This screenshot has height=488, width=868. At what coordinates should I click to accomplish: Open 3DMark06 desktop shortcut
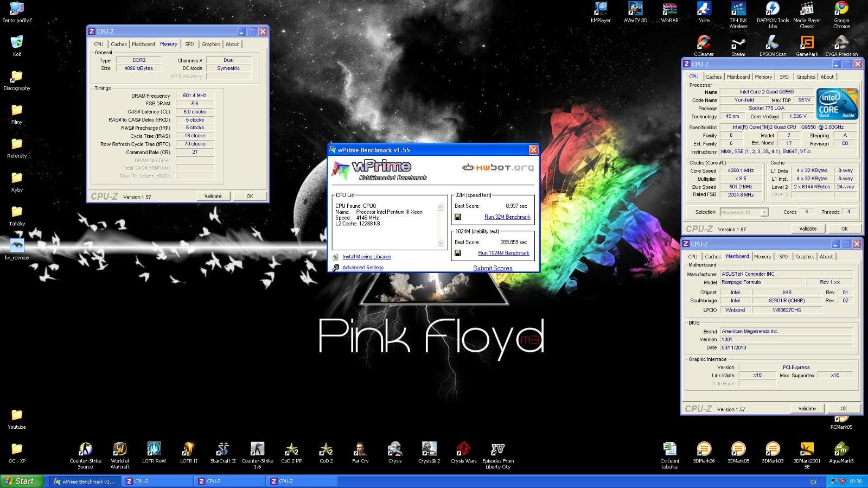704,453
